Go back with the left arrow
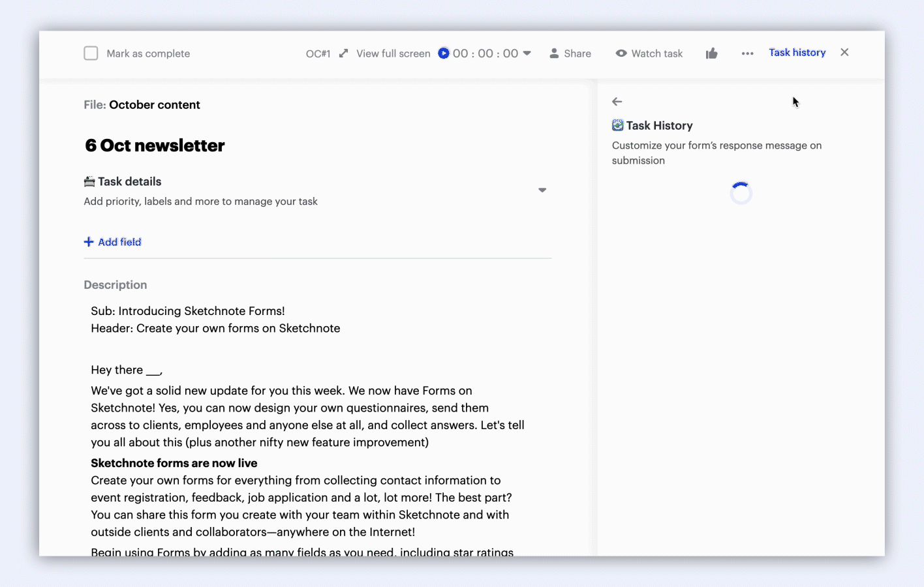Image resolution: width=924 pixels, height=587 pixels. click(617, 102)
